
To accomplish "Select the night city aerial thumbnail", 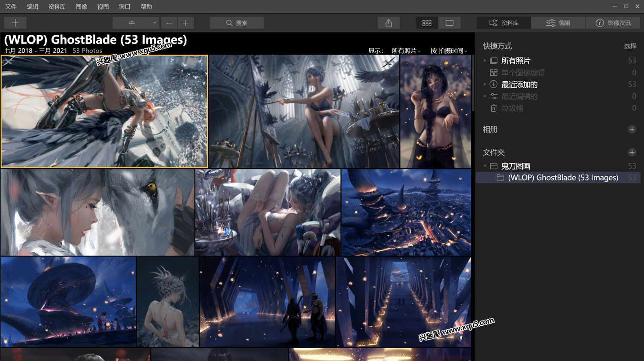I will (x=406, y=212).
